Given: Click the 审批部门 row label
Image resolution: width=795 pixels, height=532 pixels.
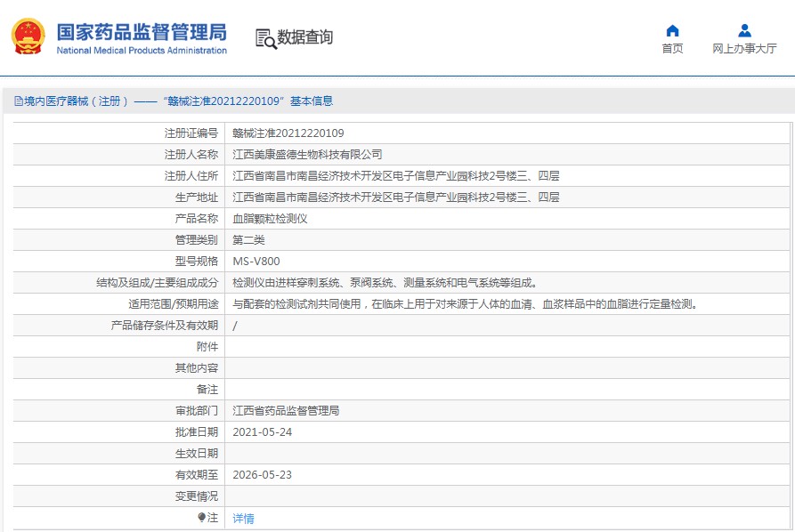Looking at the screenshot, I should (x=197, y=410).
